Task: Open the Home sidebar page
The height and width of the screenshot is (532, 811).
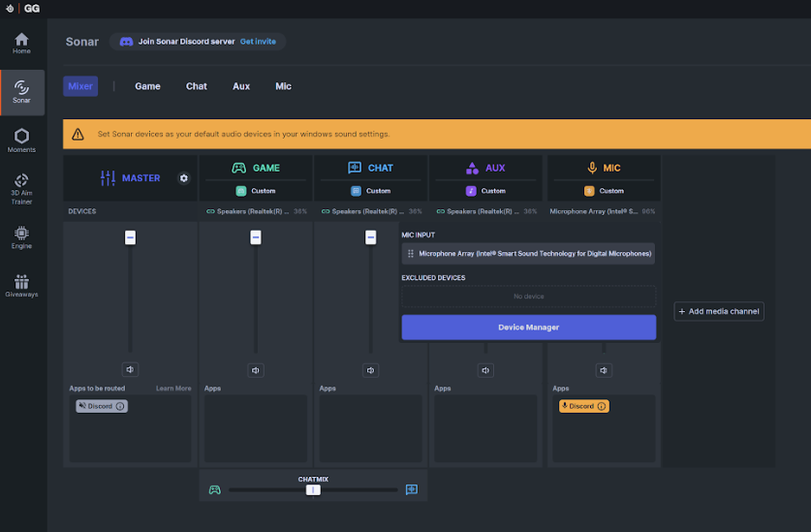Action: click(21, 44)
